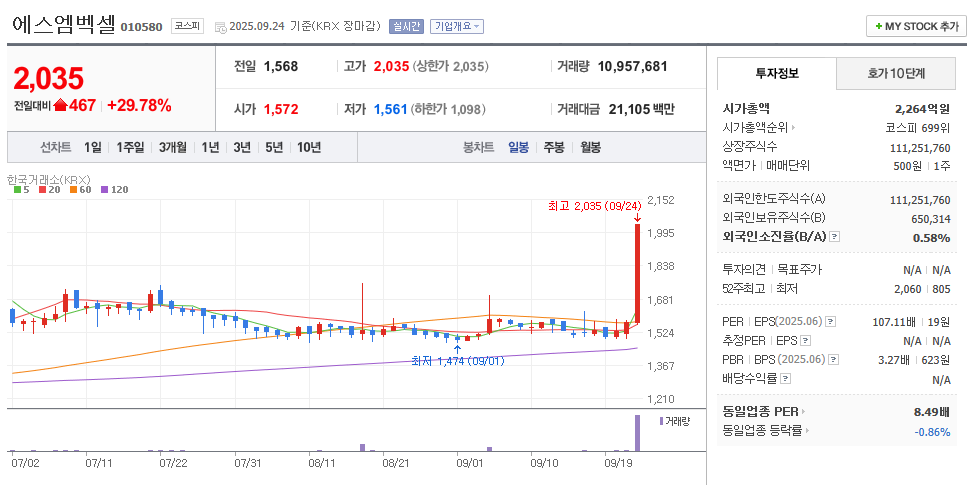The height and width of the screenshot is (485, 977).
Task: Choose the 월봉 candle chart
Action: tap(591, 148)
